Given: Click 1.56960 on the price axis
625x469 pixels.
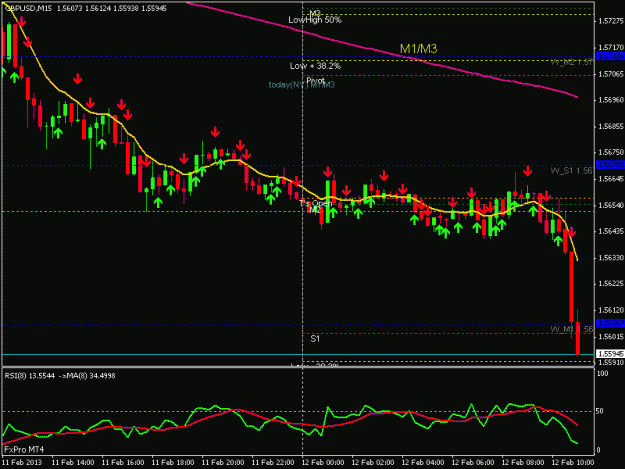Looking at the screenshot, I should click(611, 100).
